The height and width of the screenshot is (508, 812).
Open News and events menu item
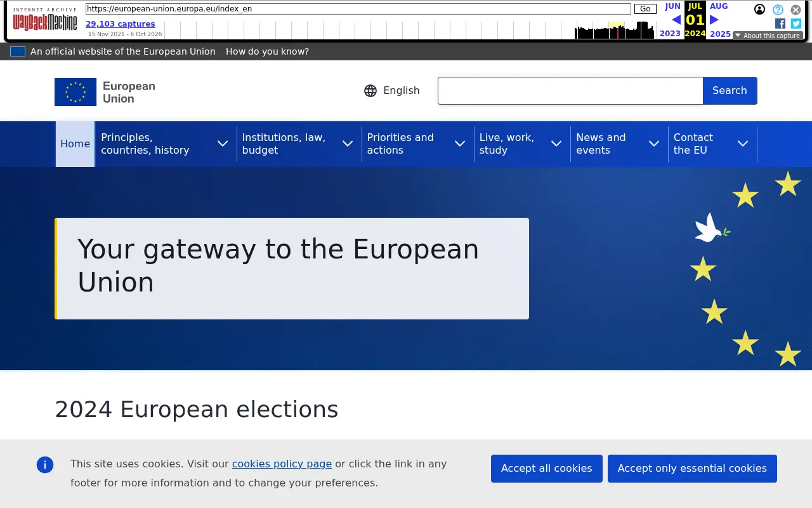601,144
